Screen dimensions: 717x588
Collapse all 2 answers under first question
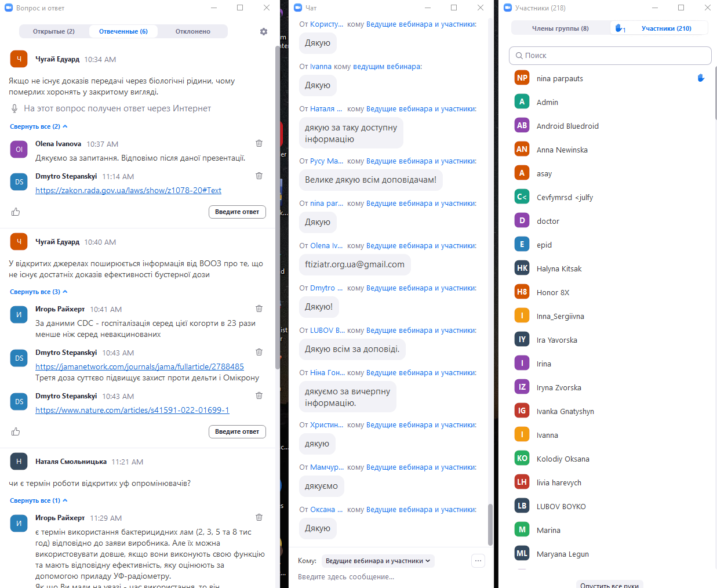pos(38,126)
